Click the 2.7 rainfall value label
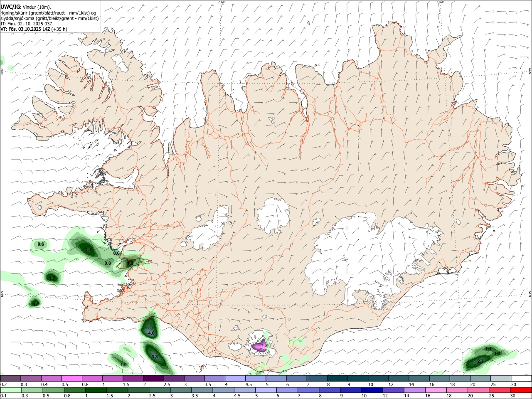This screenshot has height=399, width=532. pos(480,361)
